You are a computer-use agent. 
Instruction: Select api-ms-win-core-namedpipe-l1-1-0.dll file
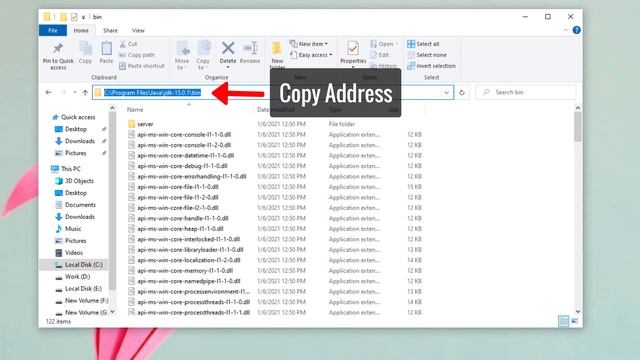pos(184,281)
